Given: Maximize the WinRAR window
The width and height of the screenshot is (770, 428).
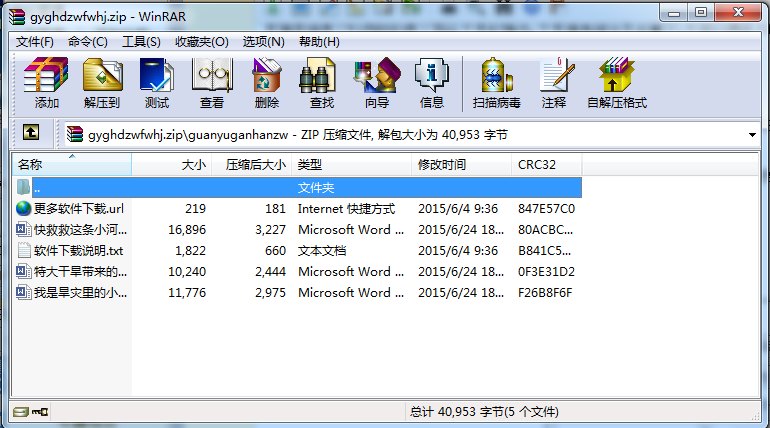Looking at the screenshot, I should (x=701, y=13).
